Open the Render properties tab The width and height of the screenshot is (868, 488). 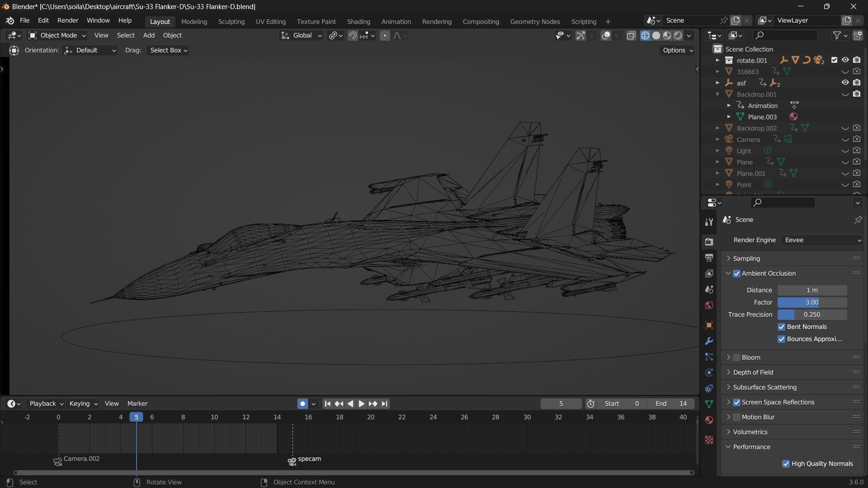709,242
